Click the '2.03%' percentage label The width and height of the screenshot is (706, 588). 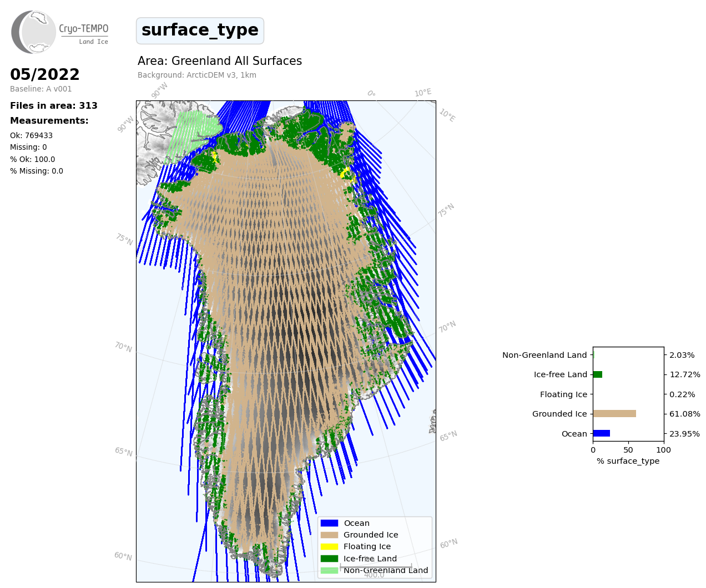pos(682,355)
